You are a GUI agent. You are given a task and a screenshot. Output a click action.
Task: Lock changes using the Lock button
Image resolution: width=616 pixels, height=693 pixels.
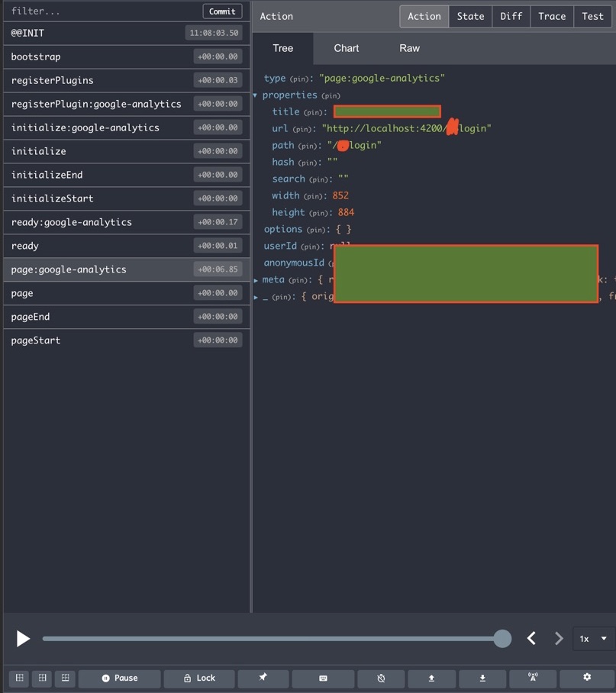(198, 678)
